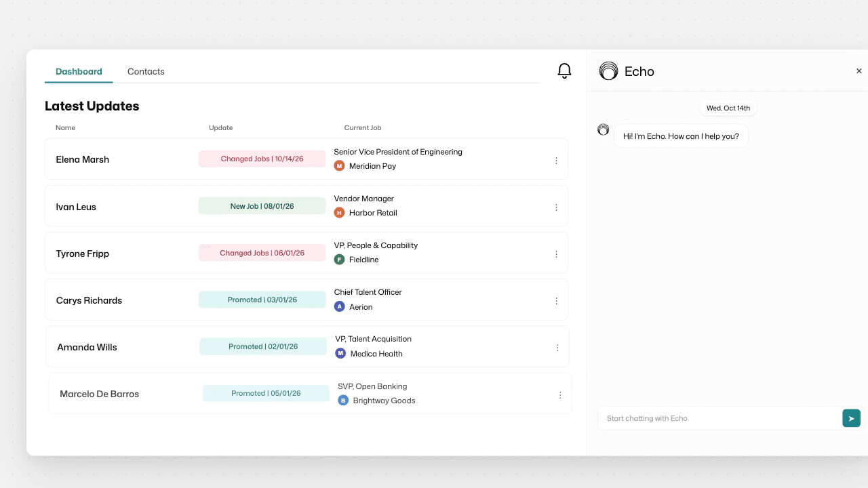Switch to the Dashboard tab

click(x=79, y=71)
